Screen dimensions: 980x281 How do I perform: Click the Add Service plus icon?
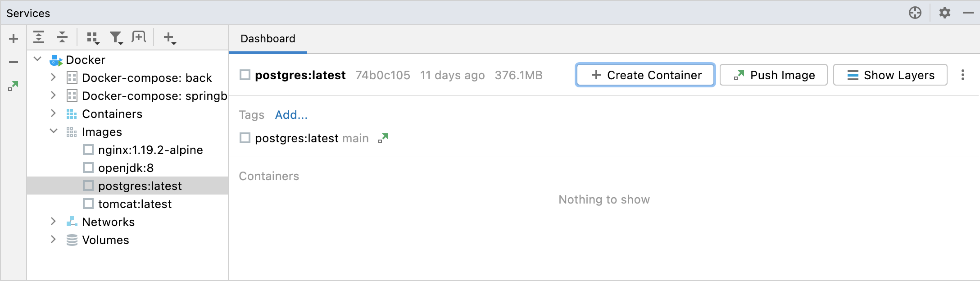click(13, 38)
